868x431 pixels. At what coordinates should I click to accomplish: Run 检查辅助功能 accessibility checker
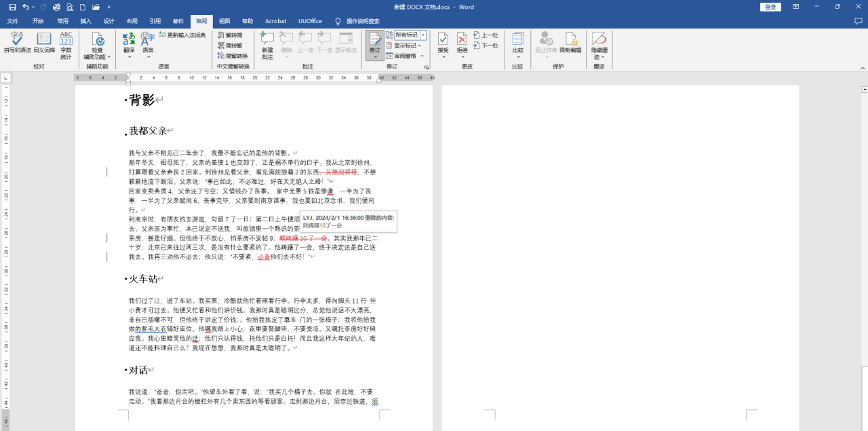[x=98, y=45]
